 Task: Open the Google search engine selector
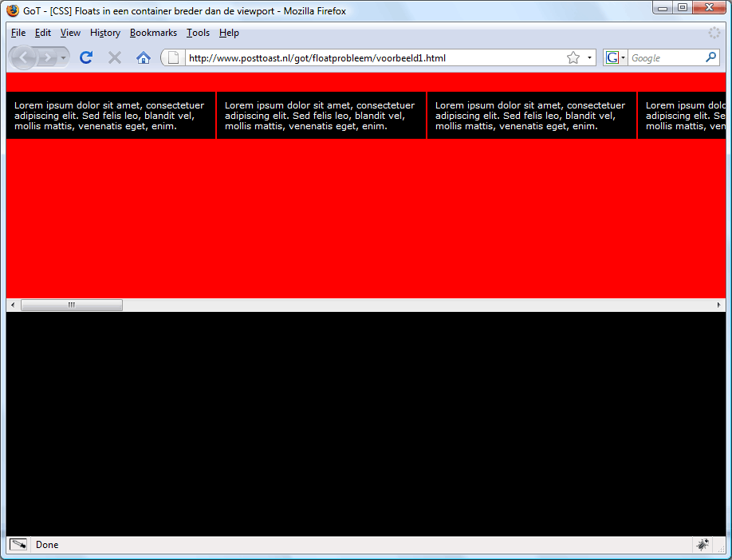(x=616, y=58)
